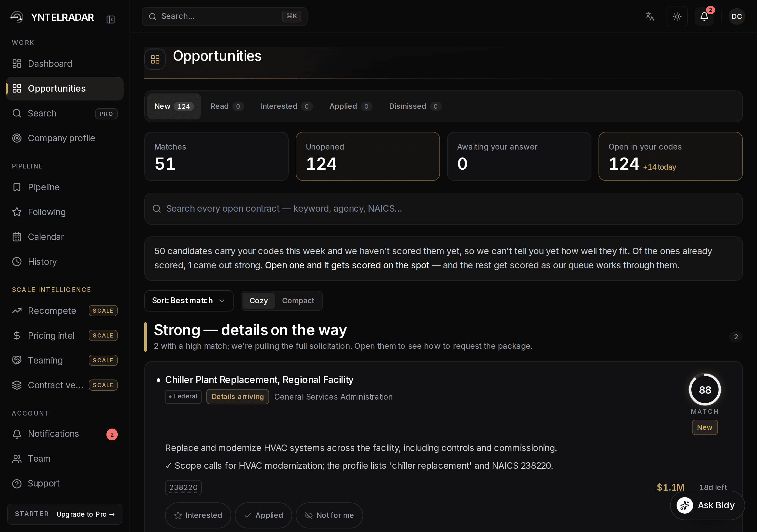The image size is (757, 532).
Task: Click the checkmark icon on Applied button
Action: coord(248,515)
